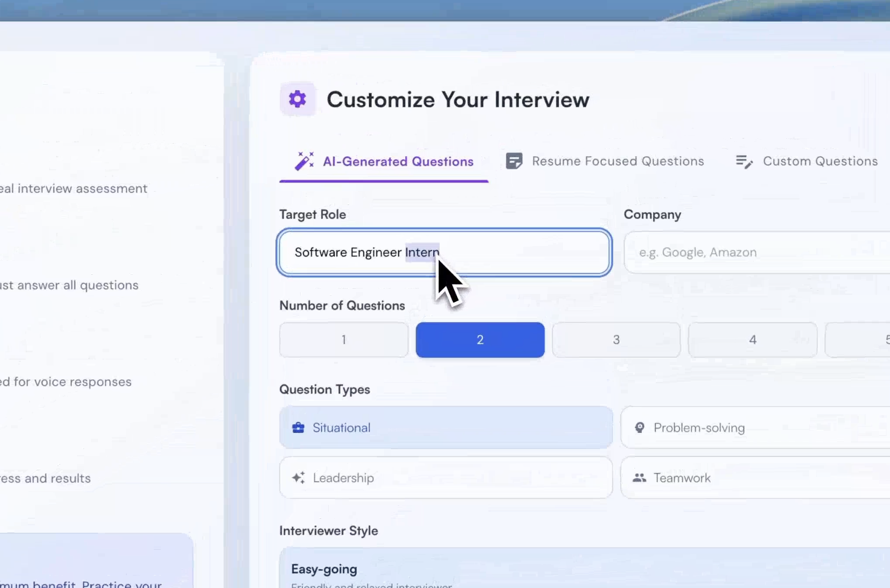Click the Target Role text field
Image resolution: width=890 pixels, height=588 pixels.
click(443, 252)
